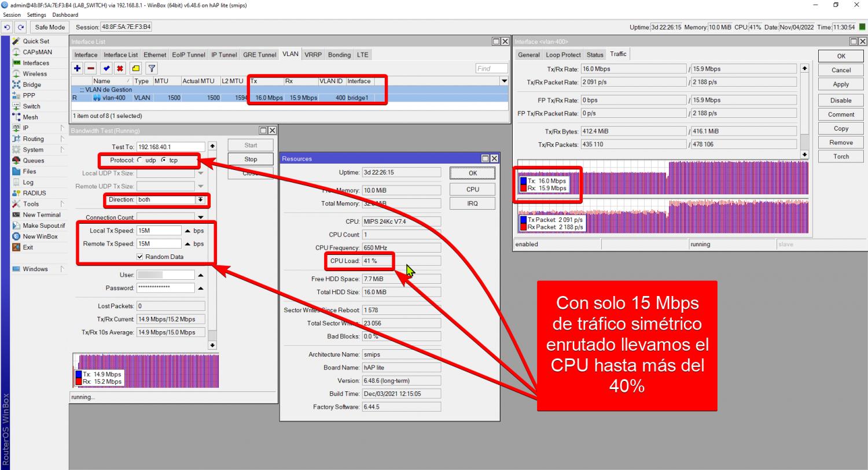Click the yellow comment note icon

tap(135, 68)
